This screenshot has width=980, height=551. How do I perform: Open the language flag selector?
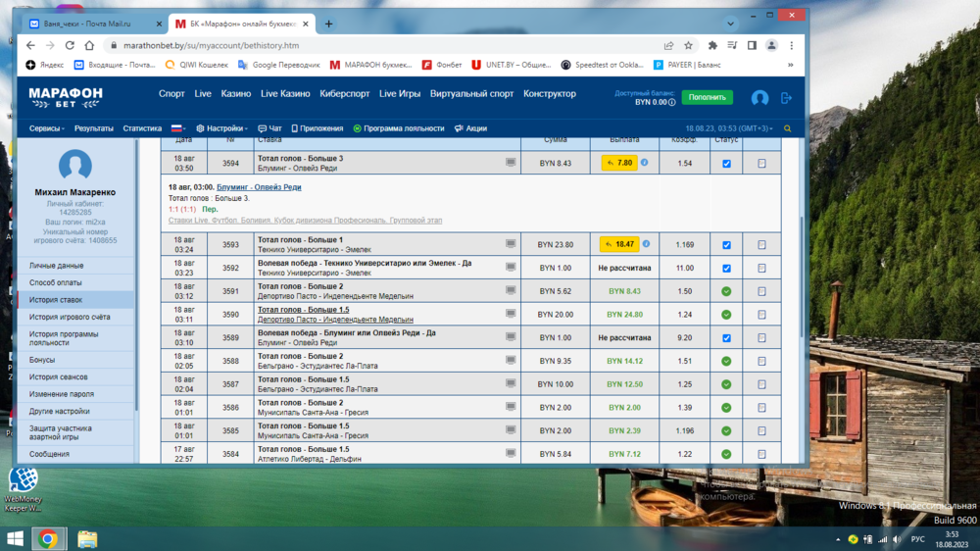coord(178,128)
